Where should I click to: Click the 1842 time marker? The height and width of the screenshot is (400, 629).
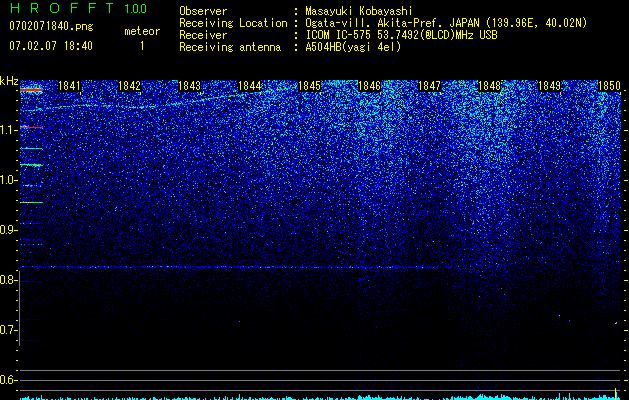130,86
